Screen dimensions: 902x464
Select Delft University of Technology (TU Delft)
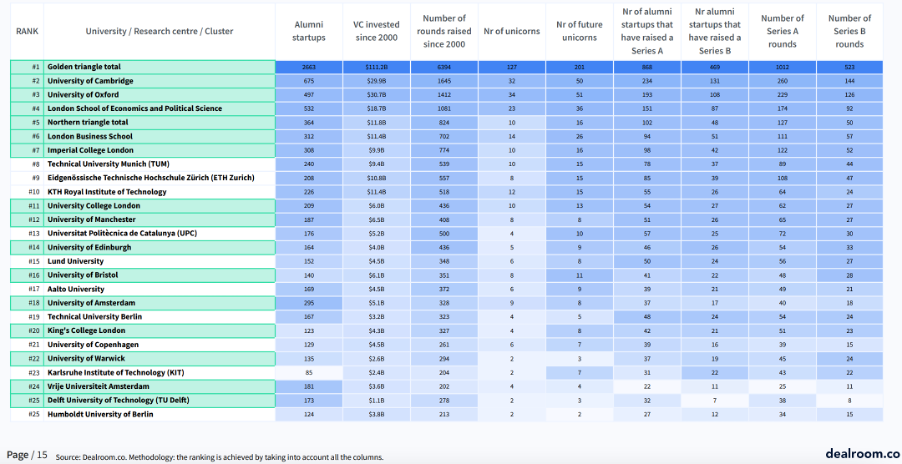coord(118,400)
